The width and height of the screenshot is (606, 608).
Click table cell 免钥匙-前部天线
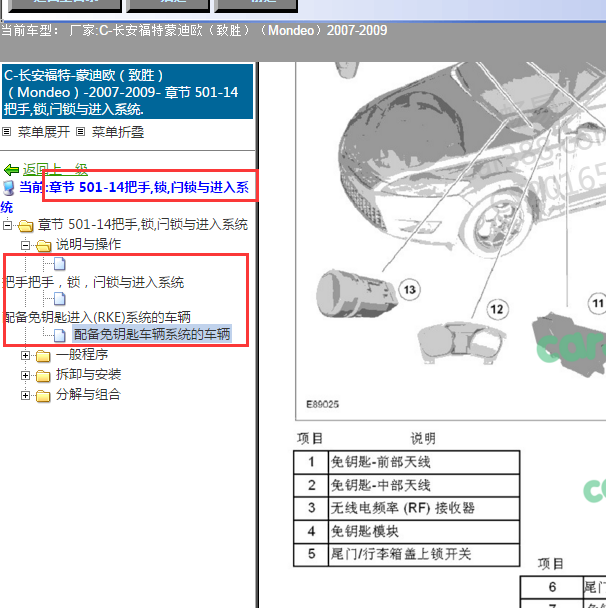click(x=424, y=462)
